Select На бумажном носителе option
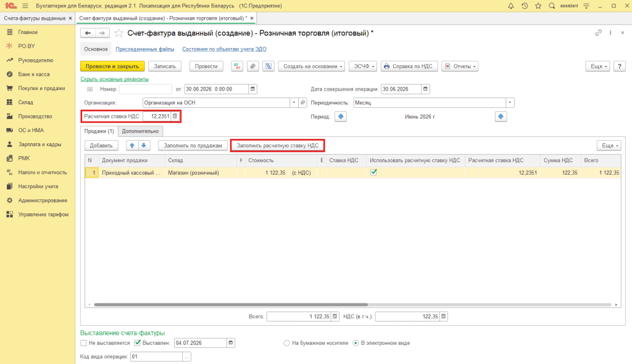 point(286,343)
